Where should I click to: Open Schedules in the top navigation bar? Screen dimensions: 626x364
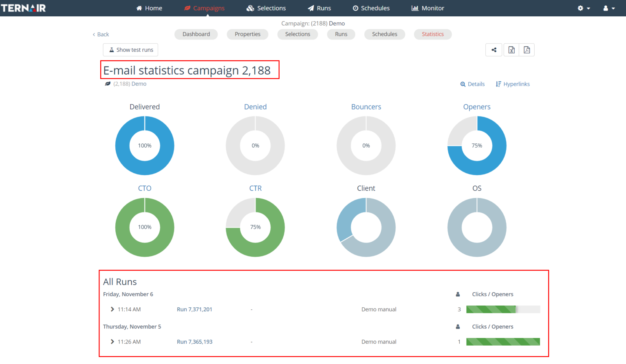point(371,8)
